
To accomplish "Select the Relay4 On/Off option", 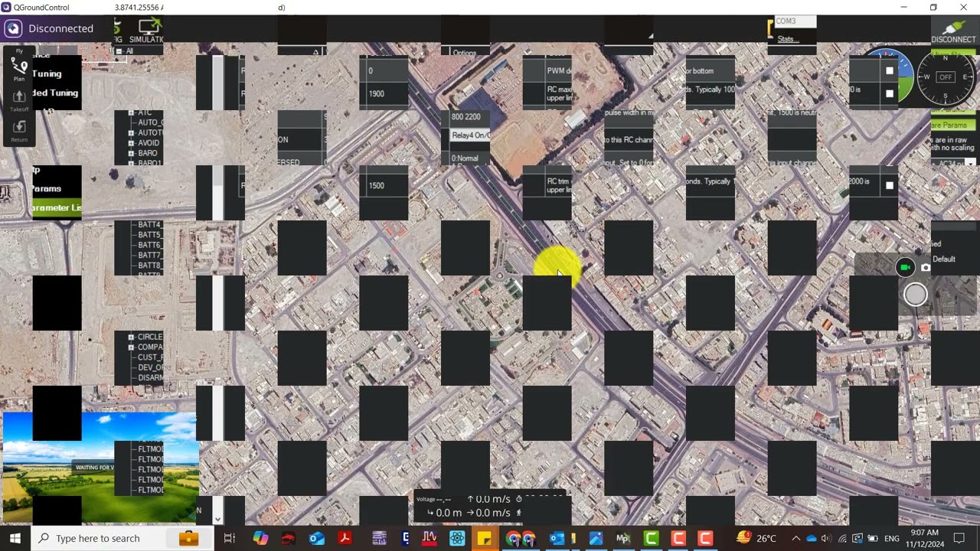I will click(x=470, y=135).
